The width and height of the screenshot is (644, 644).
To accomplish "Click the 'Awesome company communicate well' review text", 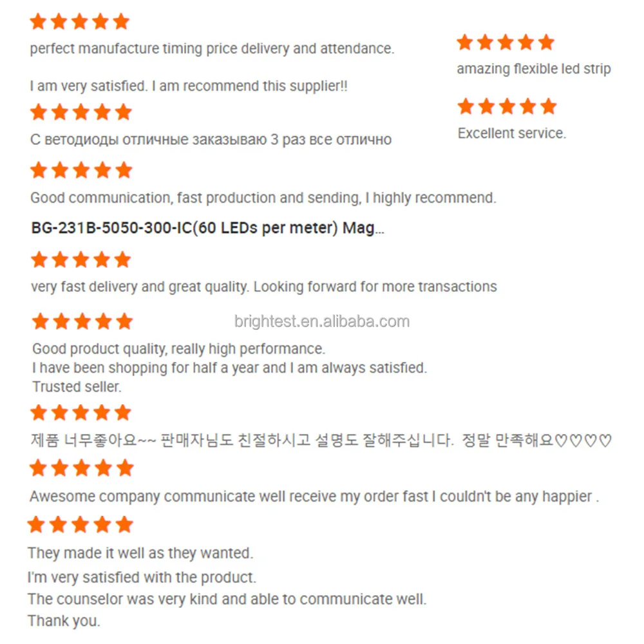I will click(x=314, y=497).
